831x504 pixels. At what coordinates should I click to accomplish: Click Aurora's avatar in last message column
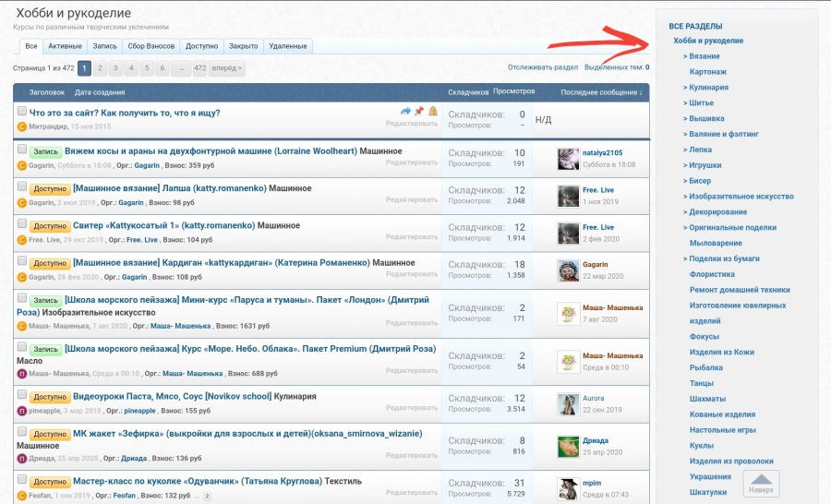click(x=568, y=404)
